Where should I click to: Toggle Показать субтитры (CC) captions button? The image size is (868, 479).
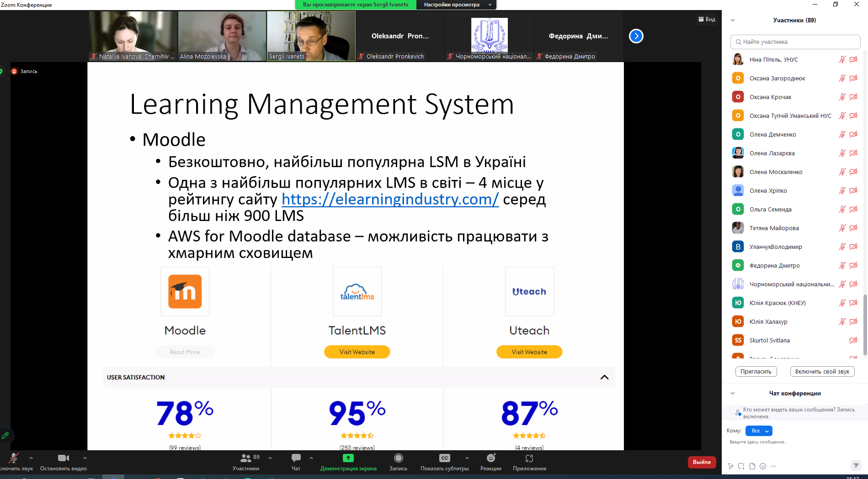[444, 458]
